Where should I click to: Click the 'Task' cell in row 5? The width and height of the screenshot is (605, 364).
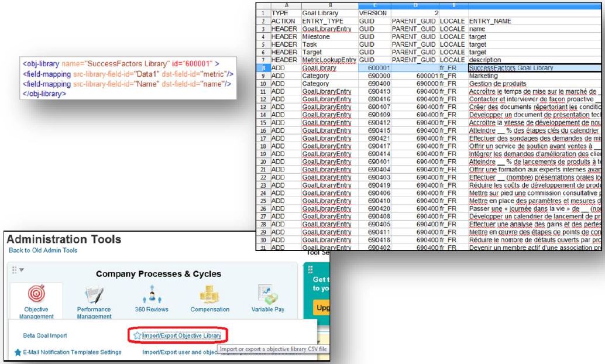pyautogui.click(x=330, y=44)
